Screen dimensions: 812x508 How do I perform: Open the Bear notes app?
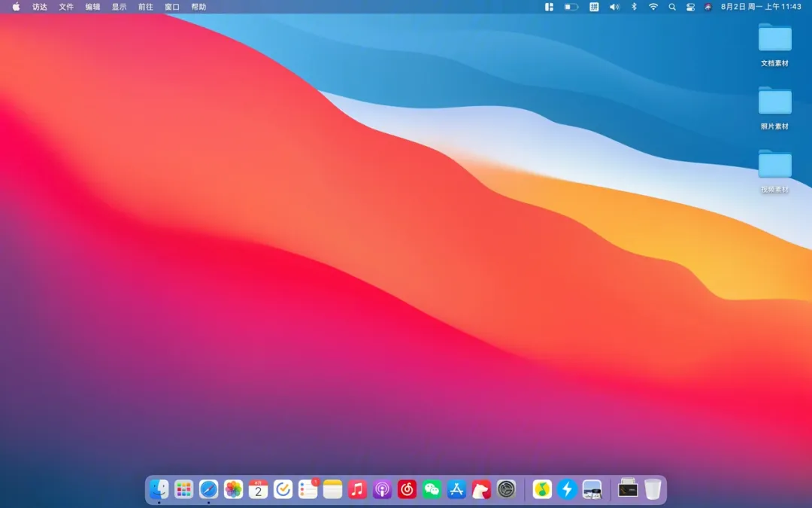pyautogui.click(x=482, y=489)
